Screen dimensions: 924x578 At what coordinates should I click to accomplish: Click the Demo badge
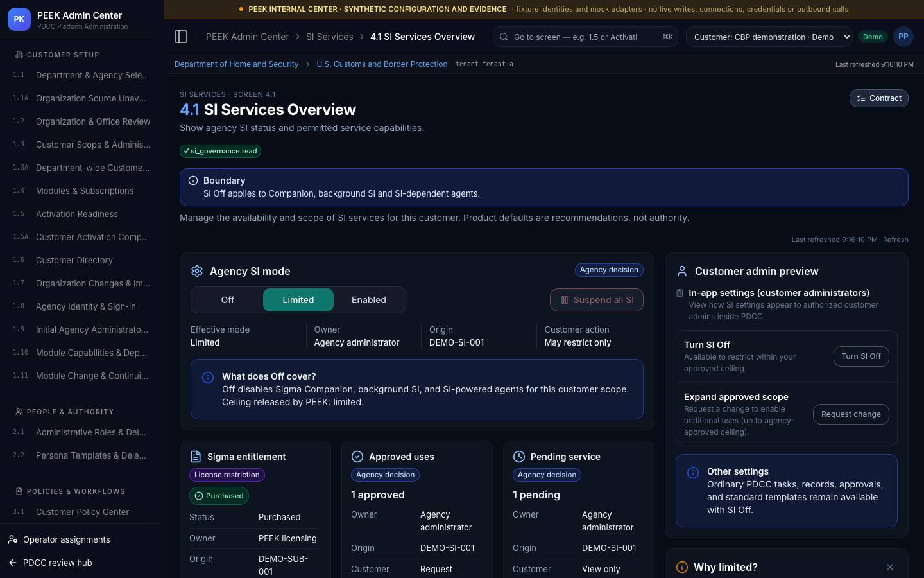(873, 37)
